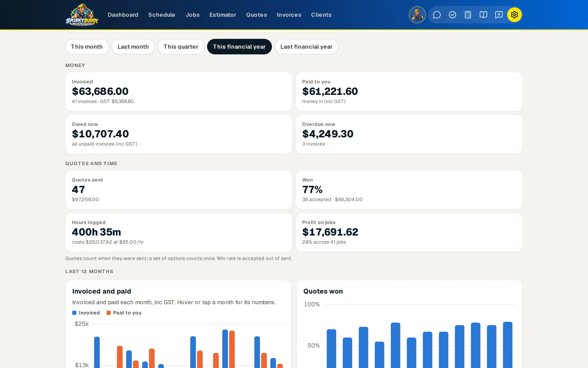Image resolution: width=588 pixels, height=368 pixels.
Task: Click the Invoiced and paid chart title
Action: pos(102,291)
